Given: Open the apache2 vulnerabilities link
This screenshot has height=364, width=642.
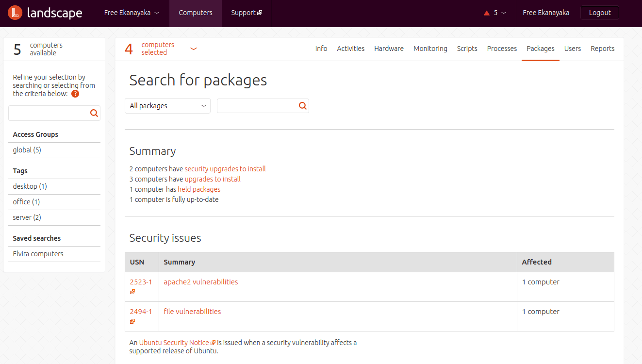Looking at the screenshot, I should pyautogui.click(x=201, y=282).
